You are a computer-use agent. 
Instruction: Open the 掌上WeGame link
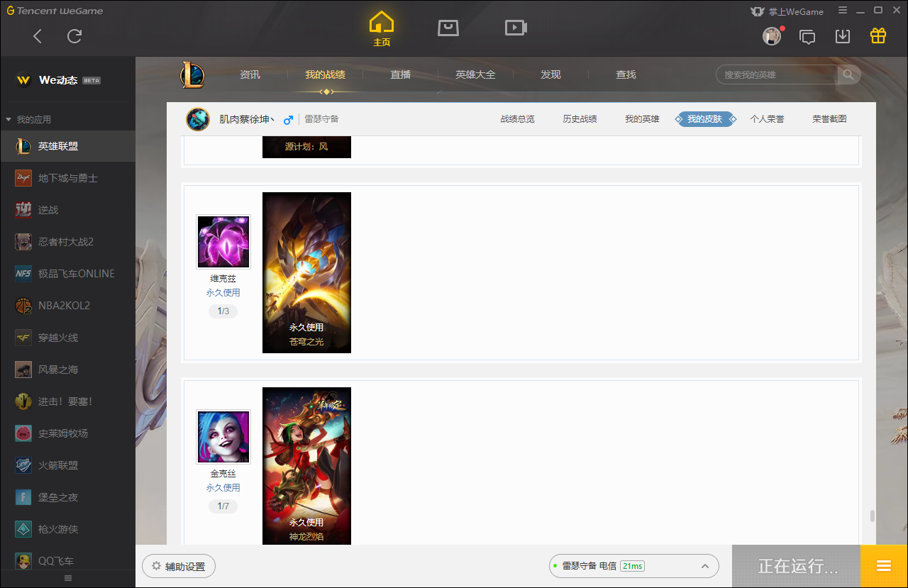click(787, 11)
